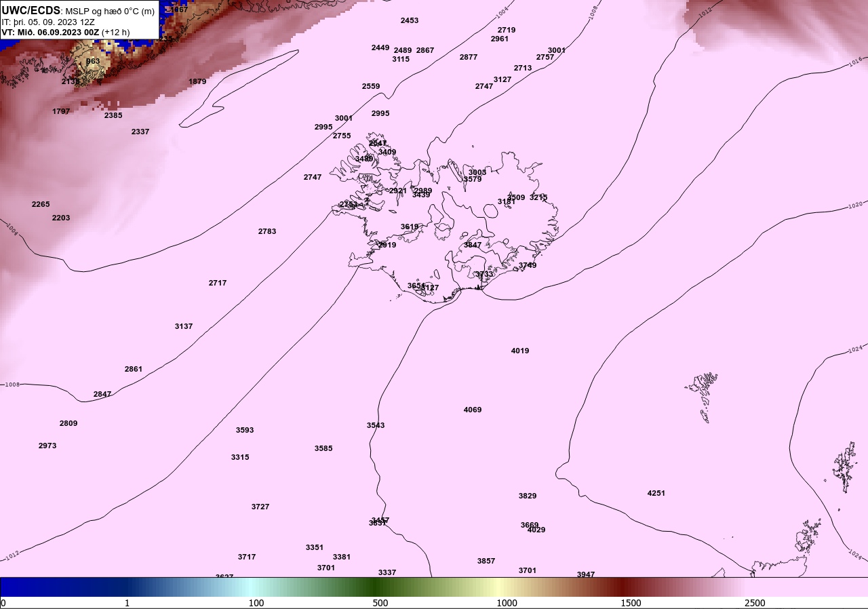Screen dimensions: 868x609
Task: Click the 3337 height value
Action: [x=387, y=572]
